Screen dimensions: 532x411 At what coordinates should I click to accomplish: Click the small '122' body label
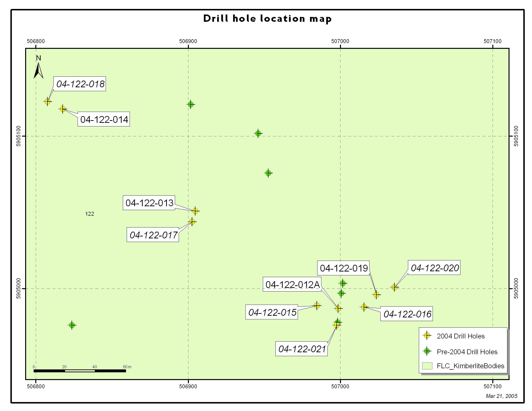(90, 214)
